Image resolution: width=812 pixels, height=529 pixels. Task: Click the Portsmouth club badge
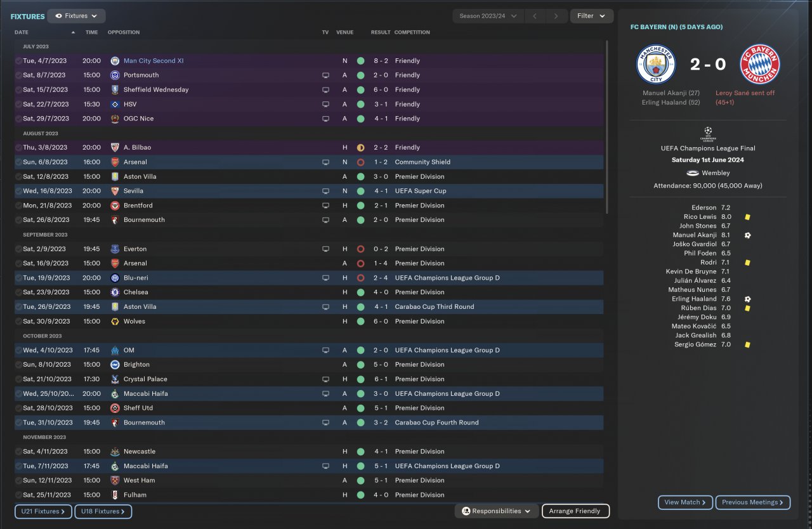point(115,75)
